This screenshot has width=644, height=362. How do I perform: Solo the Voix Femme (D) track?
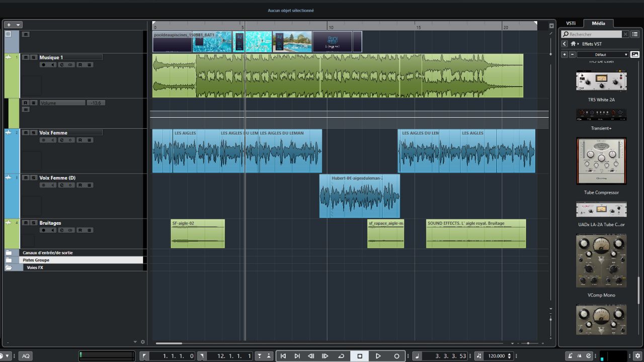tap(33, 178)
